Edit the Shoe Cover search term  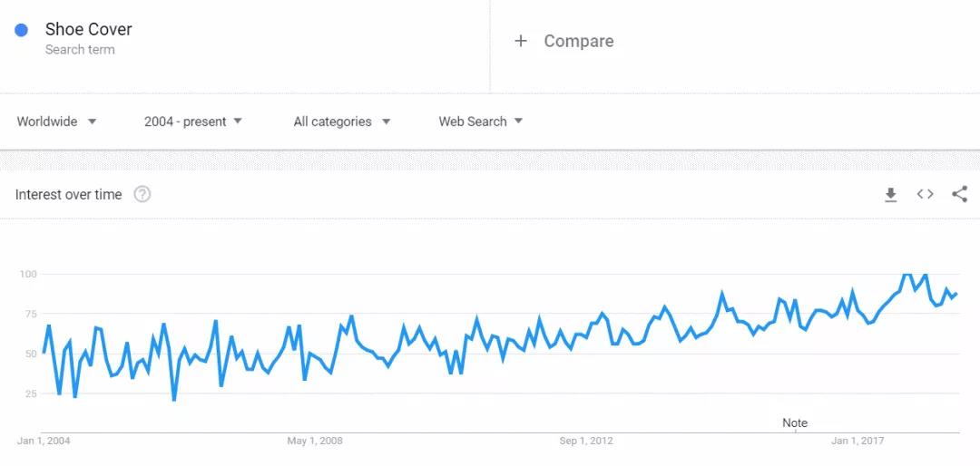pos(89,29)
